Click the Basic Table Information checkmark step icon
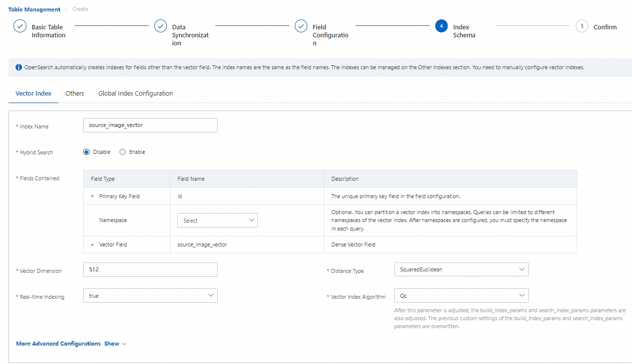Screen dimensions: 632x364 click(20, 26)
